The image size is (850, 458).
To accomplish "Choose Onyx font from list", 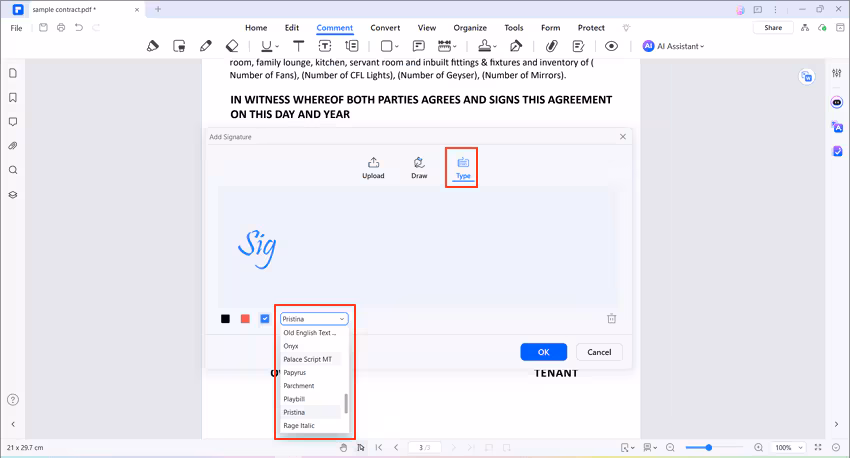I will (x=311, y=346).
